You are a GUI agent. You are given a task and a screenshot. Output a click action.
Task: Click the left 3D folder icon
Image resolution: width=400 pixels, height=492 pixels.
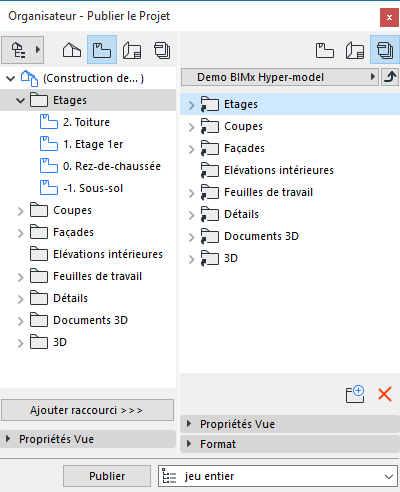(x=39, y=342)
